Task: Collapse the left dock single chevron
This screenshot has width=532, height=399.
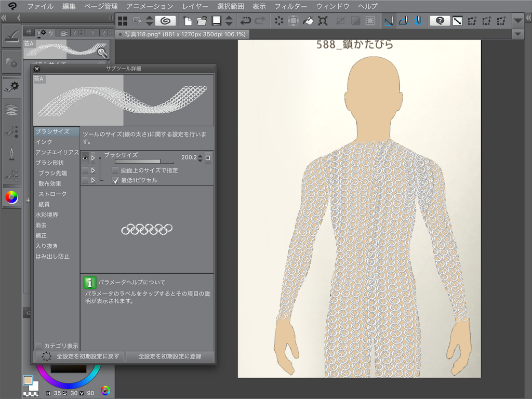Action: (x=18, y=18)
